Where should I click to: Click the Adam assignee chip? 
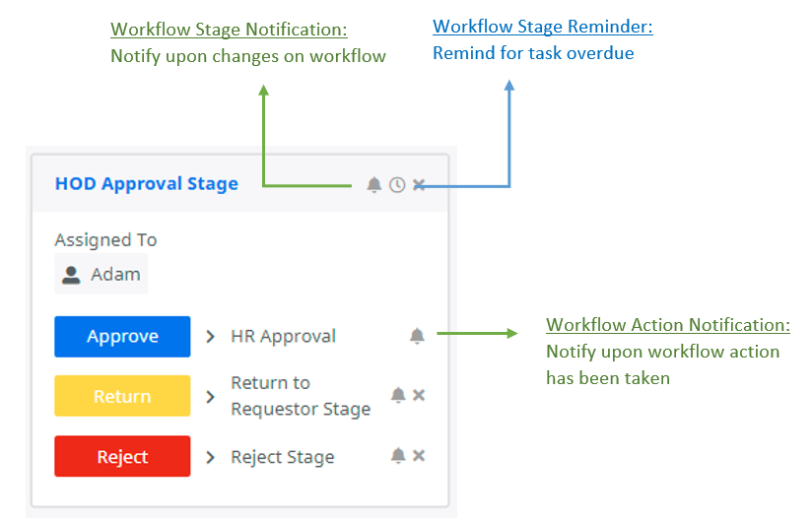[101, 275]
